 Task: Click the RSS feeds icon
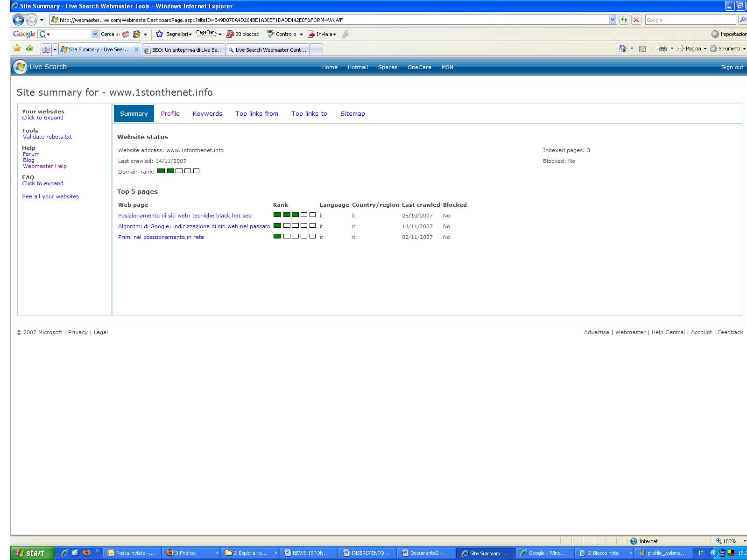pos(642,49)
